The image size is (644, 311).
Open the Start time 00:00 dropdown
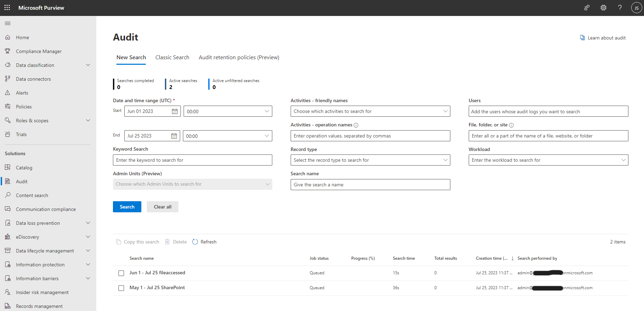tap(228, 111)
